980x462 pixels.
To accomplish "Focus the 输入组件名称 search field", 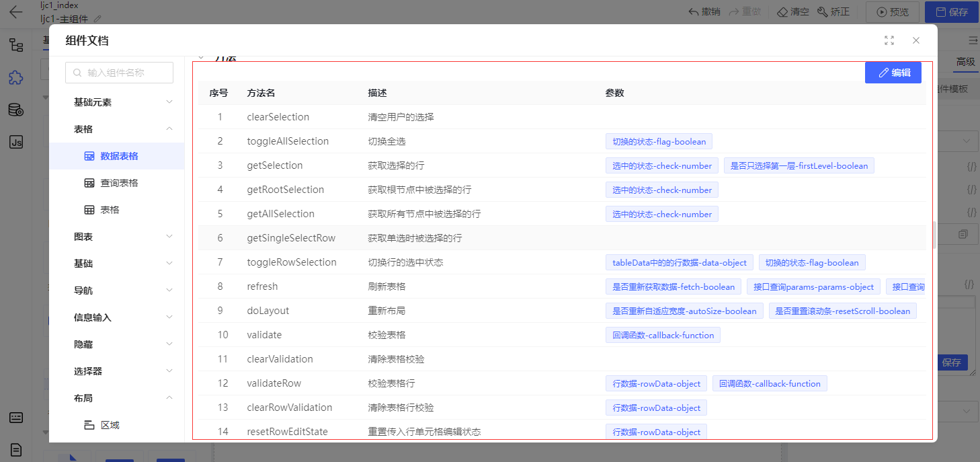I will pos(120,73).
